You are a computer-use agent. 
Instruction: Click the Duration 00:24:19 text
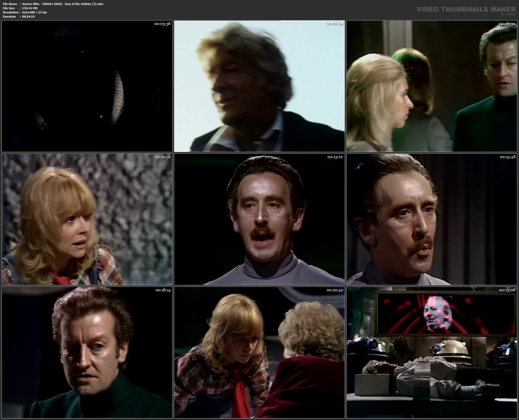(28, 17)
